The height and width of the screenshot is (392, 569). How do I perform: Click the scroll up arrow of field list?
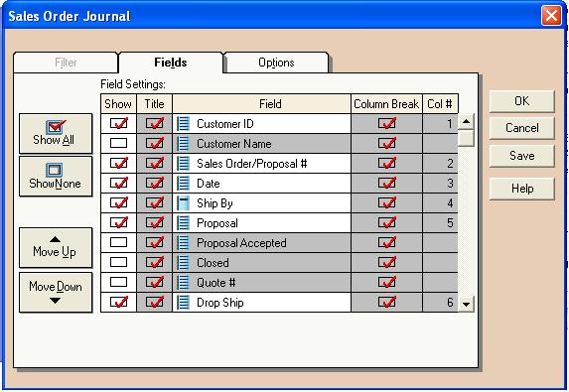467,121
